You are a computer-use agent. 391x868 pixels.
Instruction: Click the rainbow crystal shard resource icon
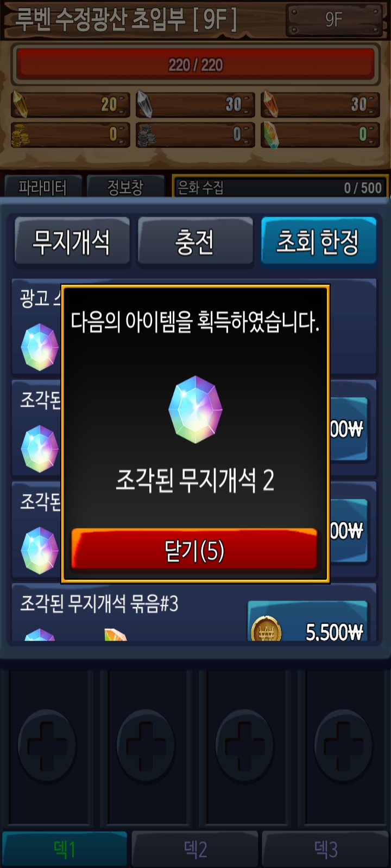point(270,135)
